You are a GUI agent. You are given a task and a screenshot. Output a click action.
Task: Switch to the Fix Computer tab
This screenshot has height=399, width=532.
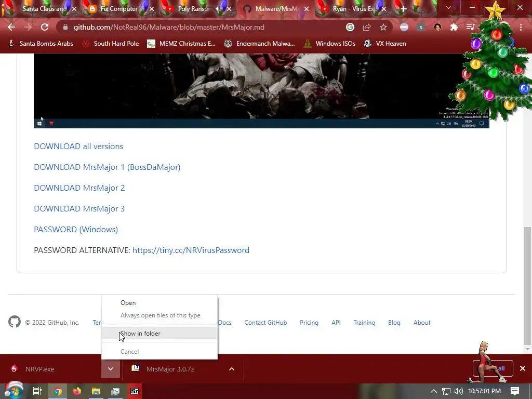(119, 9)
